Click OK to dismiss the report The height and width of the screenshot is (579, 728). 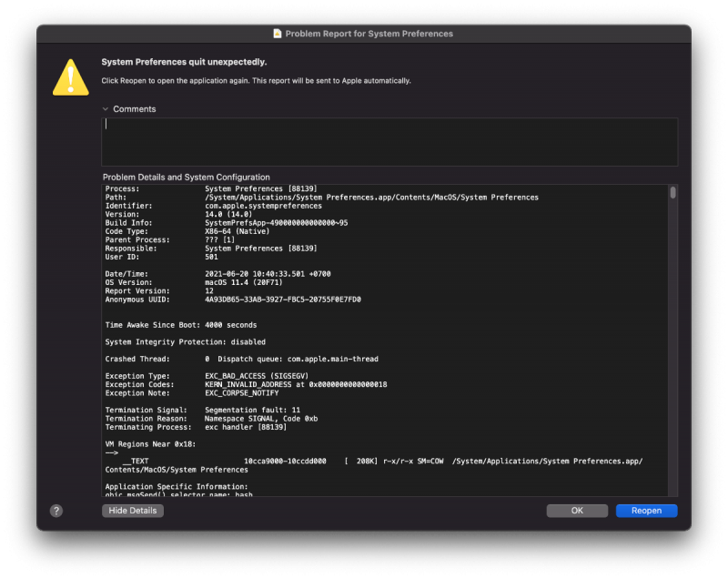pyautogui.click(x=577, y=511)
